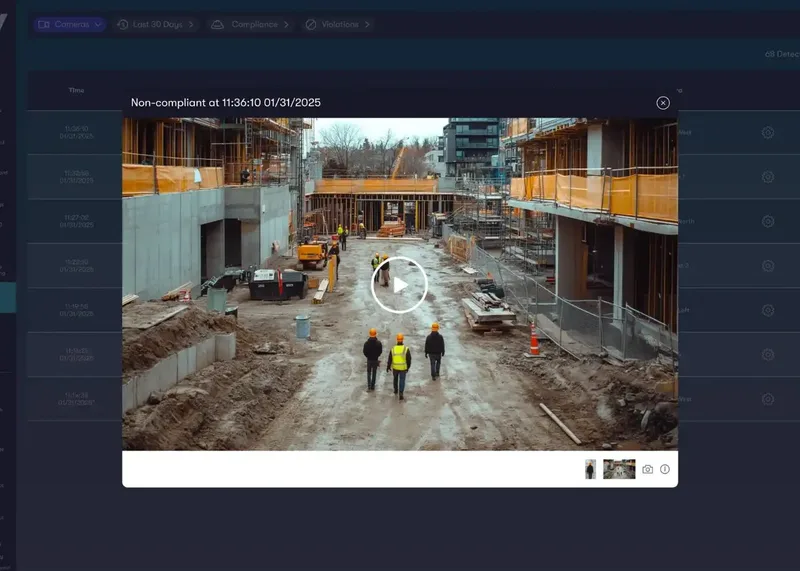Click the gear icon on the second detection row

click(767, 177)
